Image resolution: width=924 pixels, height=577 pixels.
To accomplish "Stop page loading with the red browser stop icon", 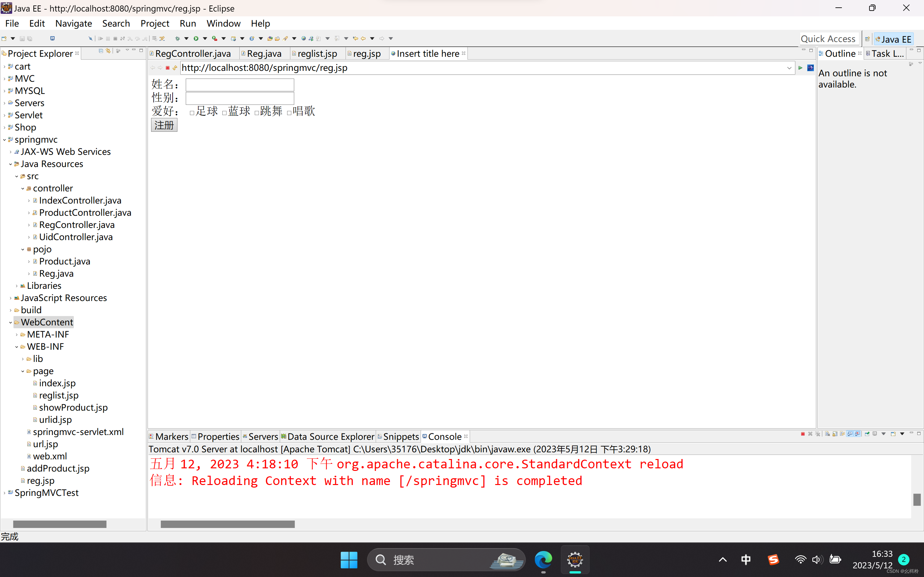I will click(x=167, y=68).
